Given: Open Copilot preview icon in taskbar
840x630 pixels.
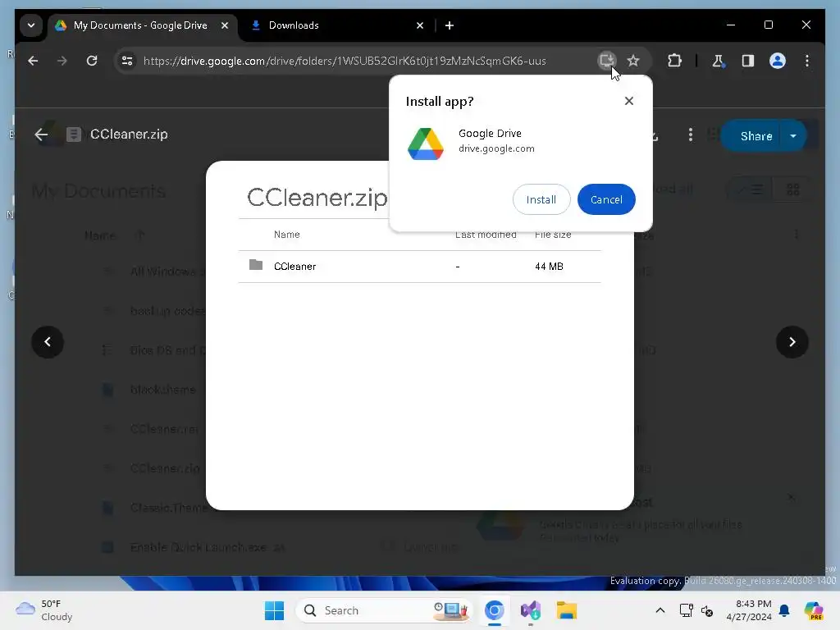Looking at the screenshot, I should click(x=813, y=610).
